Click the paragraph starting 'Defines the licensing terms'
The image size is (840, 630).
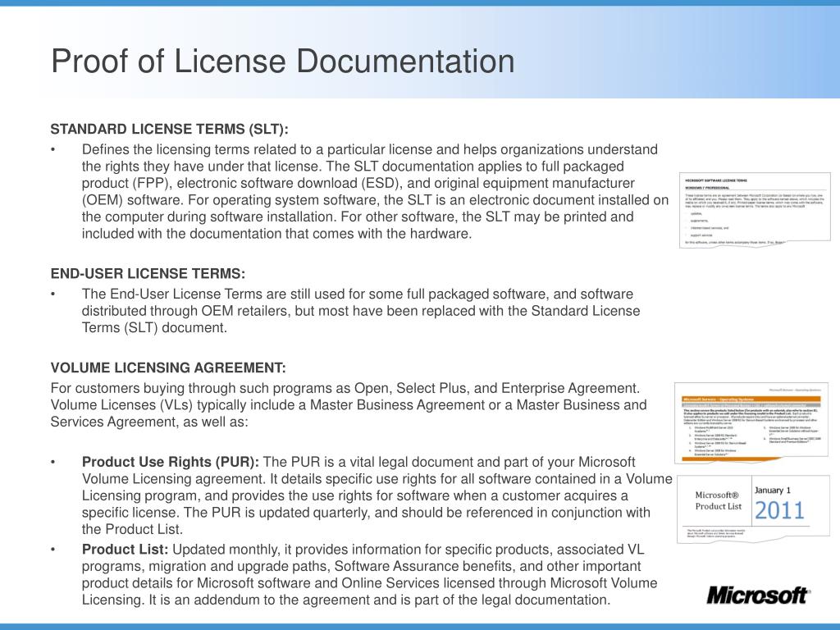coord(375,191)
